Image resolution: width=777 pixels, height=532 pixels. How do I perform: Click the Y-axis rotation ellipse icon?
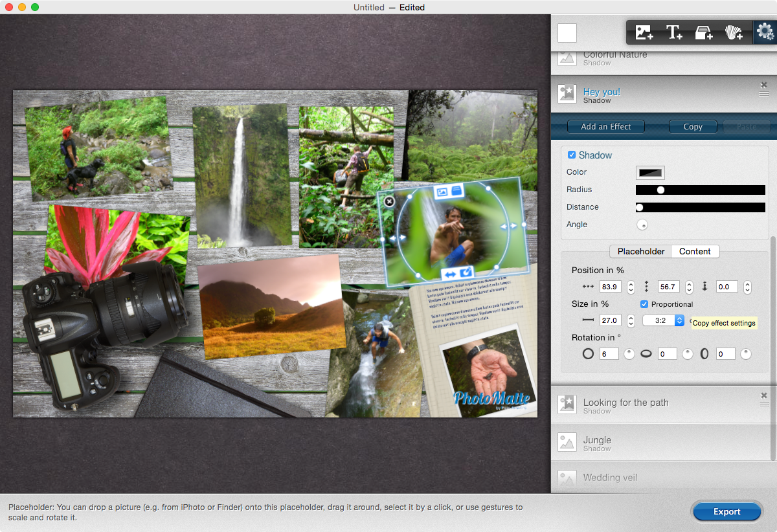point(704,354)
